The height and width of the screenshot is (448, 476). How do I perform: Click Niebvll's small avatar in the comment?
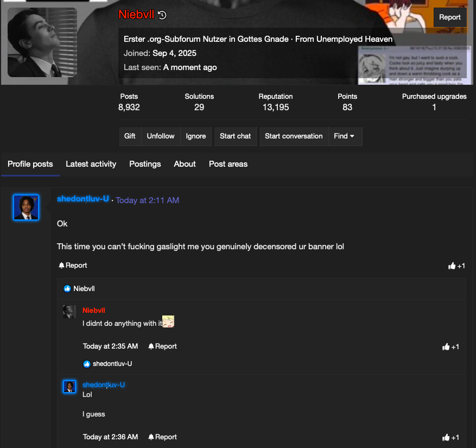69,312
